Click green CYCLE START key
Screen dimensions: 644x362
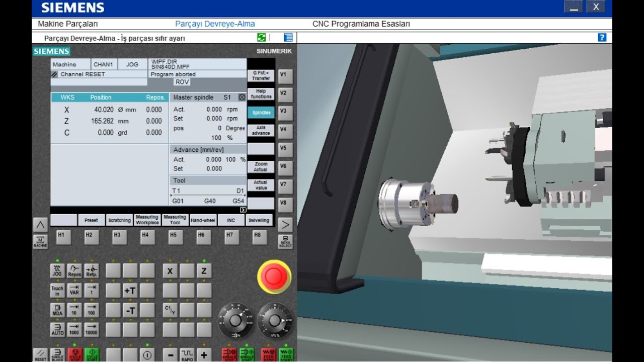click(x=92, y=355)
